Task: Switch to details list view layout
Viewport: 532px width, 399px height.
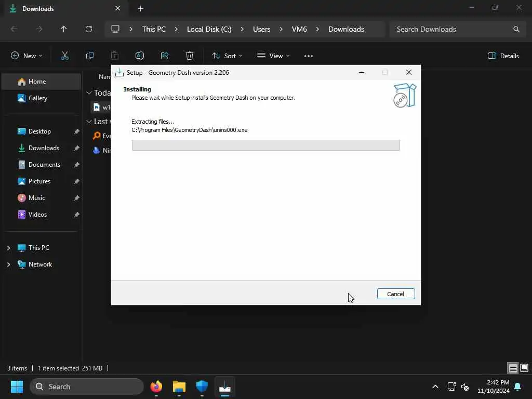Action: click(x=513, y=368)
